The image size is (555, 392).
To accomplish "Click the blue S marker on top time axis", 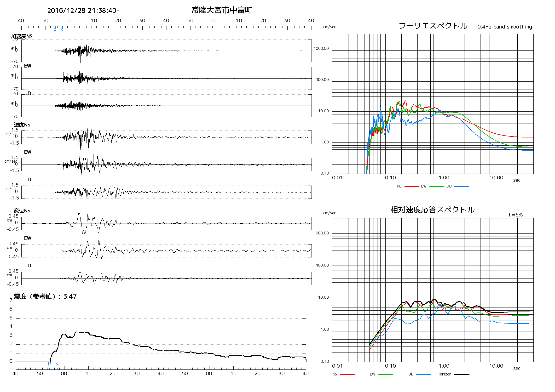I will (62, 30).
